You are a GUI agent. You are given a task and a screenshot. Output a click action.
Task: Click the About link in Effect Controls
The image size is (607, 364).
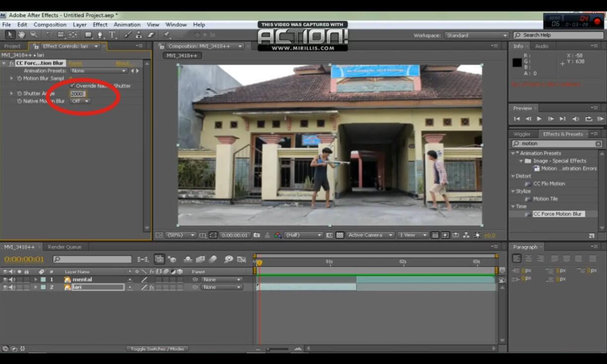point(124,63)
